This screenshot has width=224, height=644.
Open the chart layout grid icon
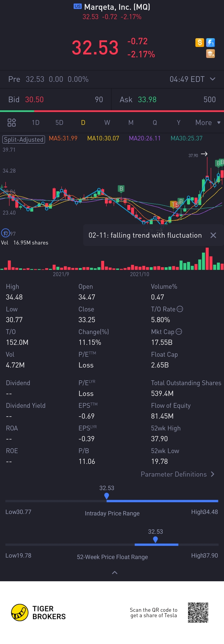coord(11,123)
